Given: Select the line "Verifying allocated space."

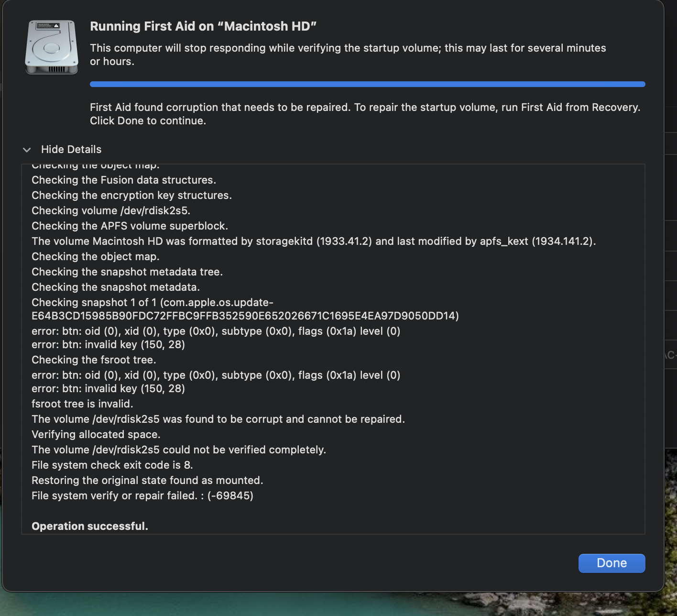Looking at the screenshot, I should click(96, 434).
